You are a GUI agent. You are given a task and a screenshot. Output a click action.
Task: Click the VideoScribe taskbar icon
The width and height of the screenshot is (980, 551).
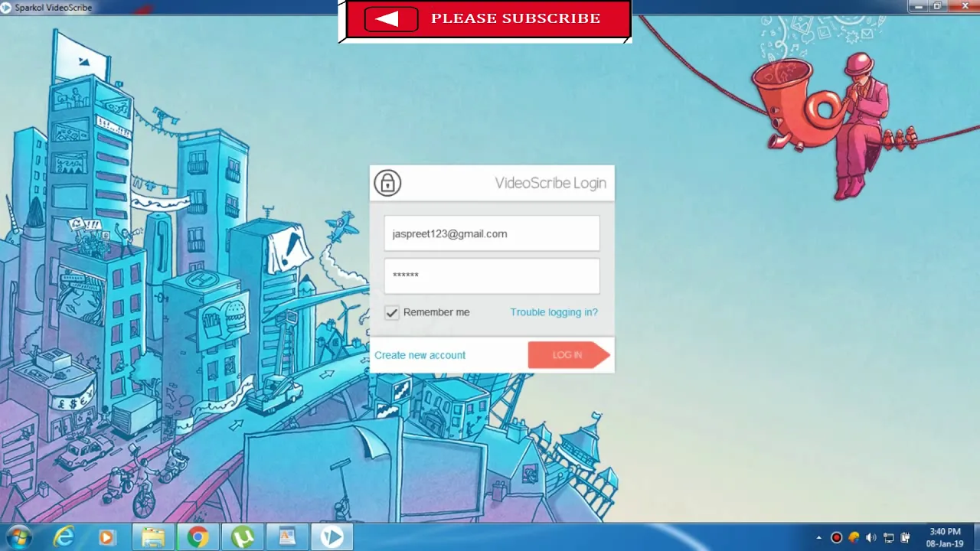332,537
